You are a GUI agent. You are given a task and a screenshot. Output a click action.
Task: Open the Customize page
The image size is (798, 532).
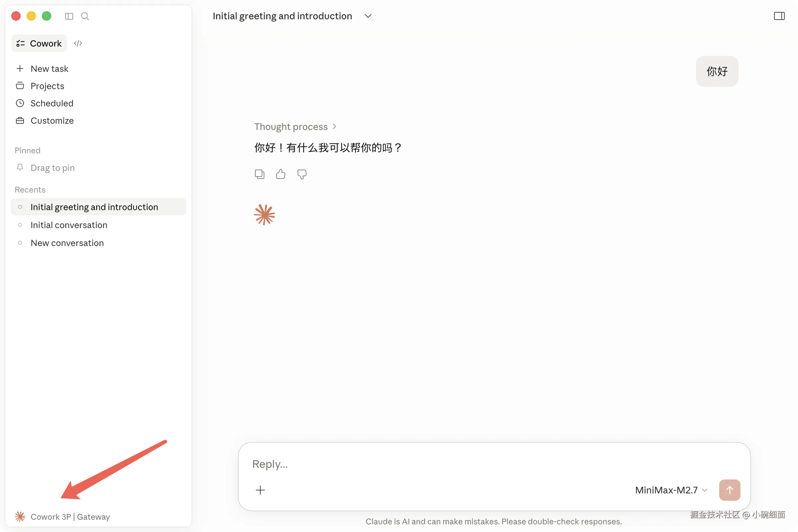coord(52,121)
